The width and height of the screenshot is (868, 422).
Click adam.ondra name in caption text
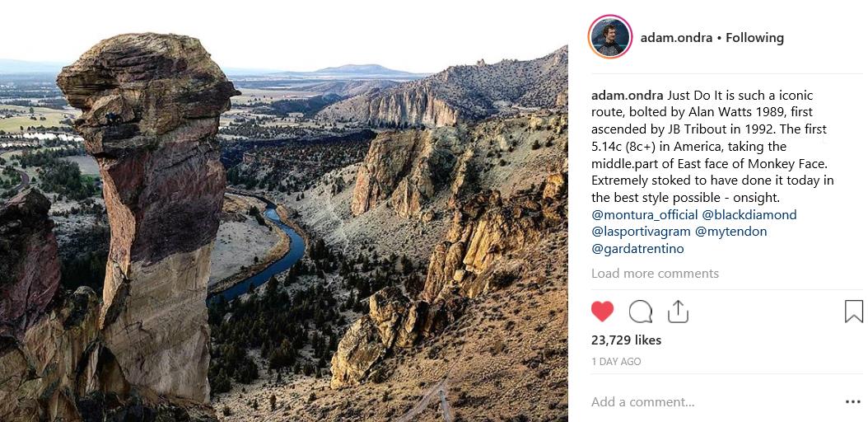pyautogui.click(x=628, y=96)
